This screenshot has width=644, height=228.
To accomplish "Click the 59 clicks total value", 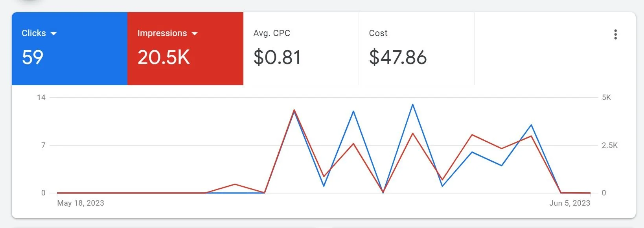I will pos(33,57).
